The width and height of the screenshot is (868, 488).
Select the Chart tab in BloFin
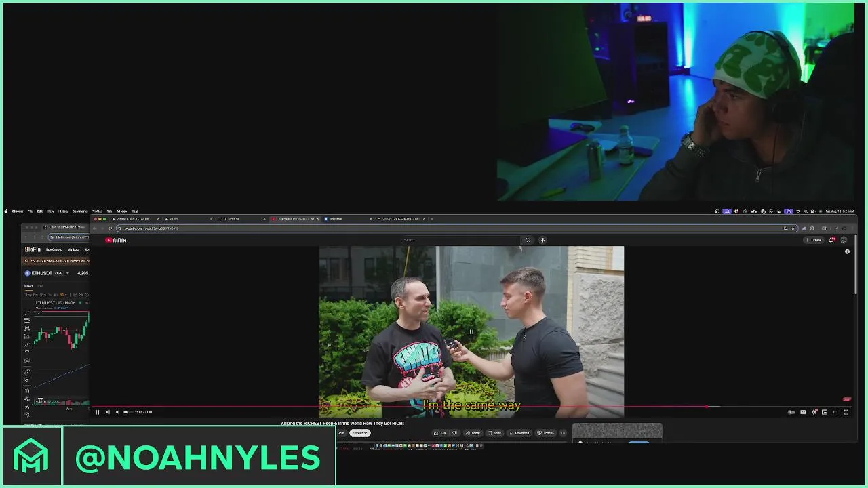tap(28, 286)
